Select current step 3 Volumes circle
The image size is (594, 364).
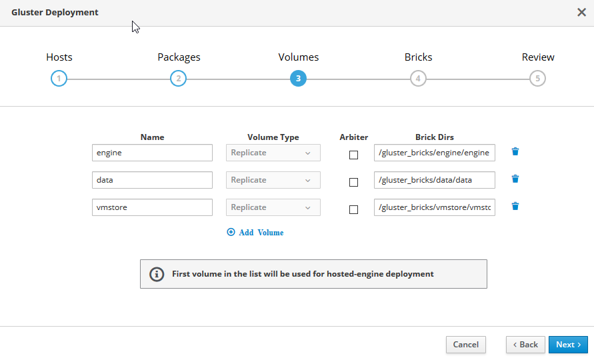[298, 79]
